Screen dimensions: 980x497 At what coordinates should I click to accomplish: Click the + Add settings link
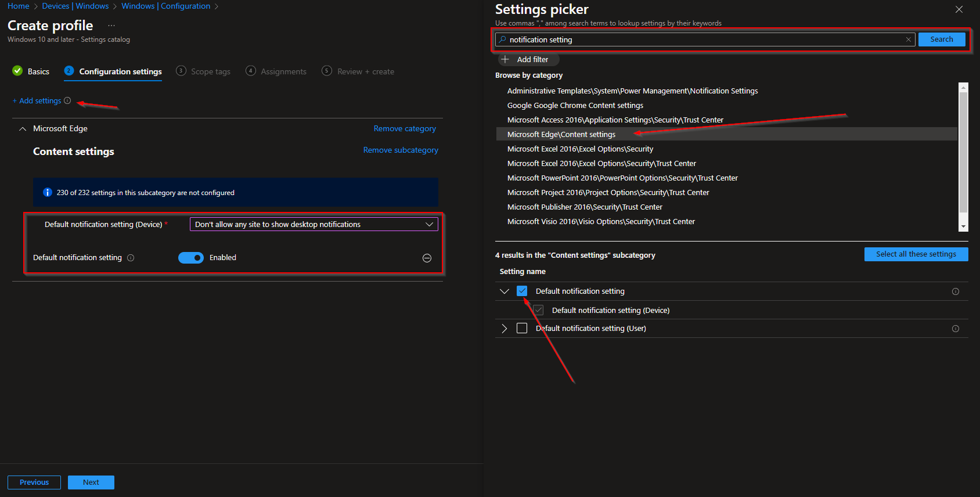37,100
